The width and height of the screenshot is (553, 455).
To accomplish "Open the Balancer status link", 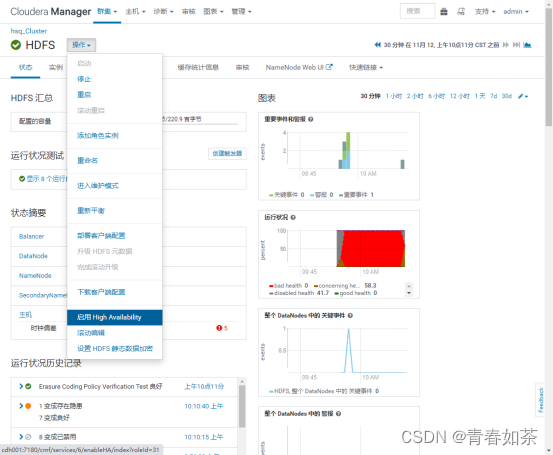I will point(31,236).
